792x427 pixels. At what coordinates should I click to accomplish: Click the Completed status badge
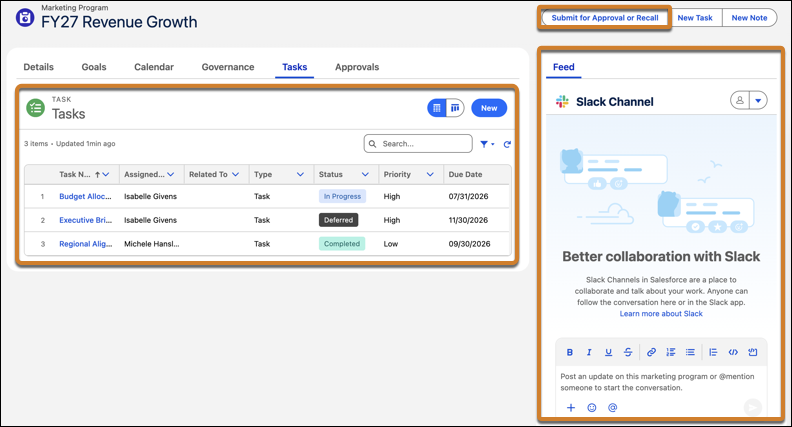[342, 244]
